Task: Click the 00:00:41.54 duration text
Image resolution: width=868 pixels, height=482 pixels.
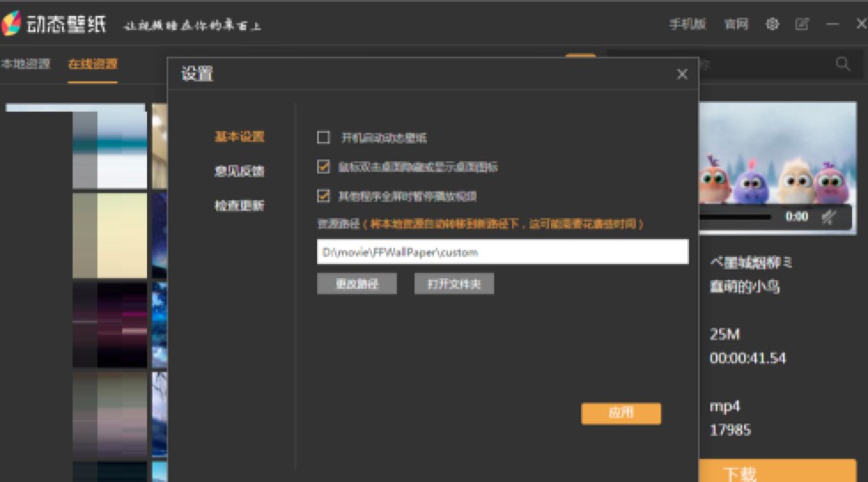Action: tap(748, 358)
